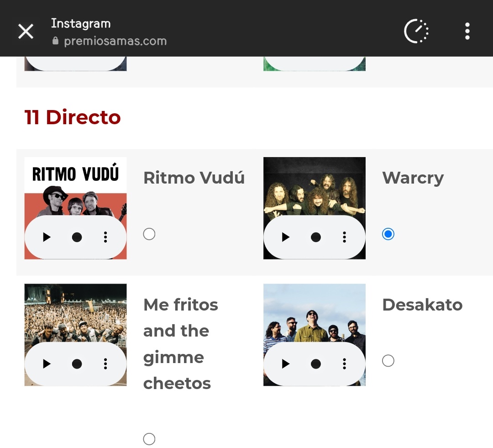
Task: Close the in-app browser with the X
Action: coord(26,32)
